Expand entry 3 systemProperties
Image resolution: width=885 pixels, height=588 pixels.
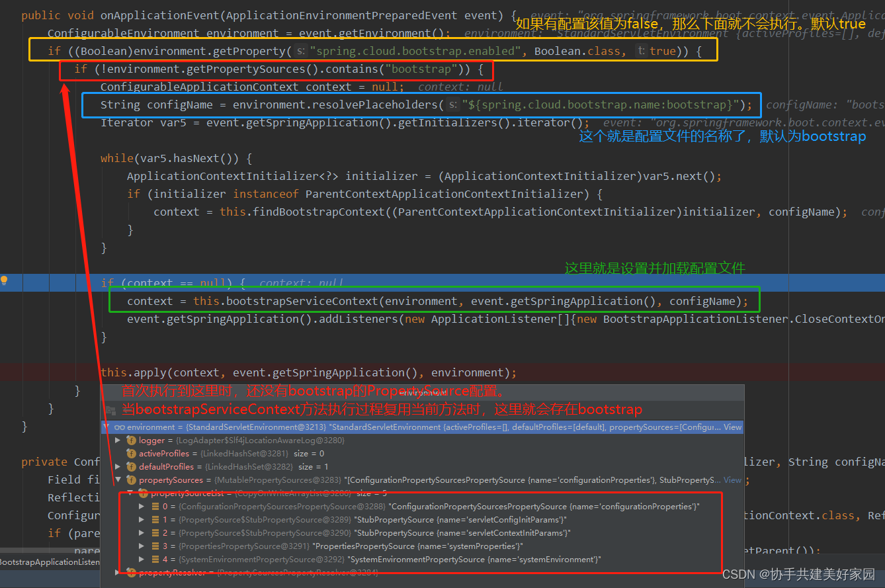coord(142,546)
